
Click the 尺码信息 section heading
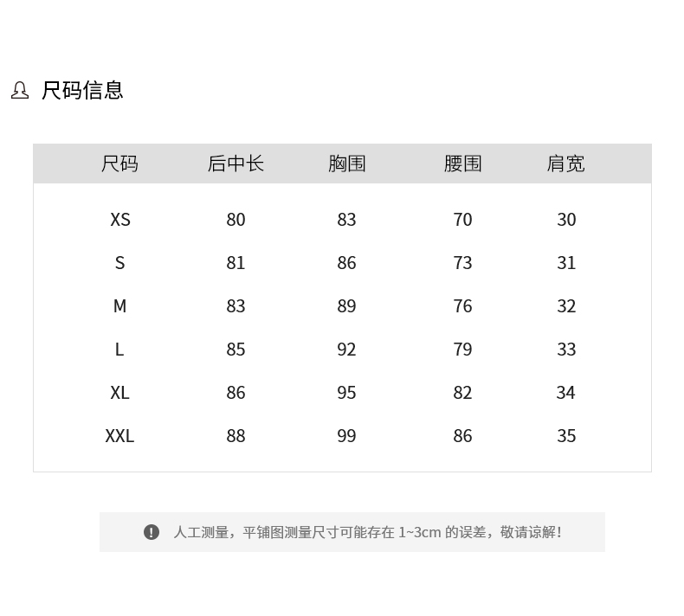(x=82, y=90)
